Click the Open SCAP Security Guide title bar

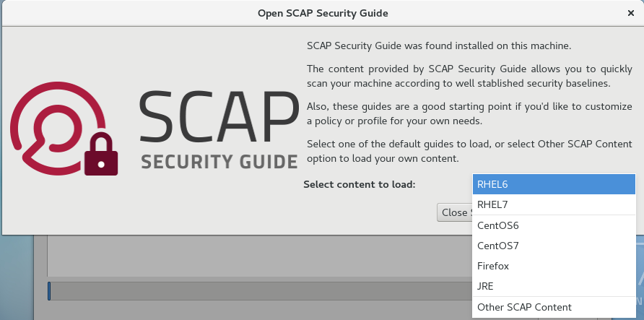[x=323, y=13]
